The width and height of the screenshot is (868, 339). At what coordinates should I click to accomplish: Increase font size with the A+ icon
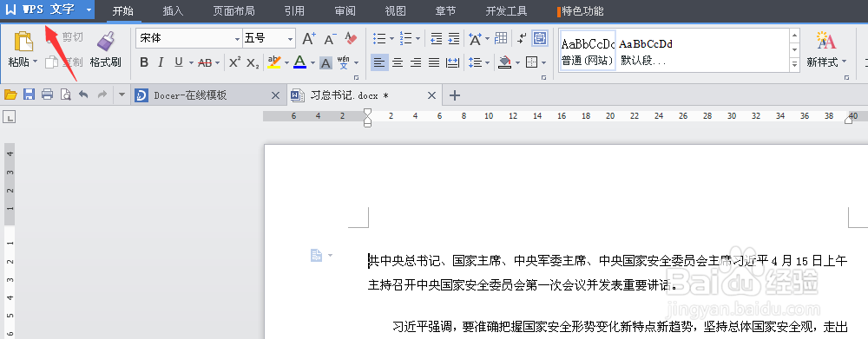coord(309,39)
